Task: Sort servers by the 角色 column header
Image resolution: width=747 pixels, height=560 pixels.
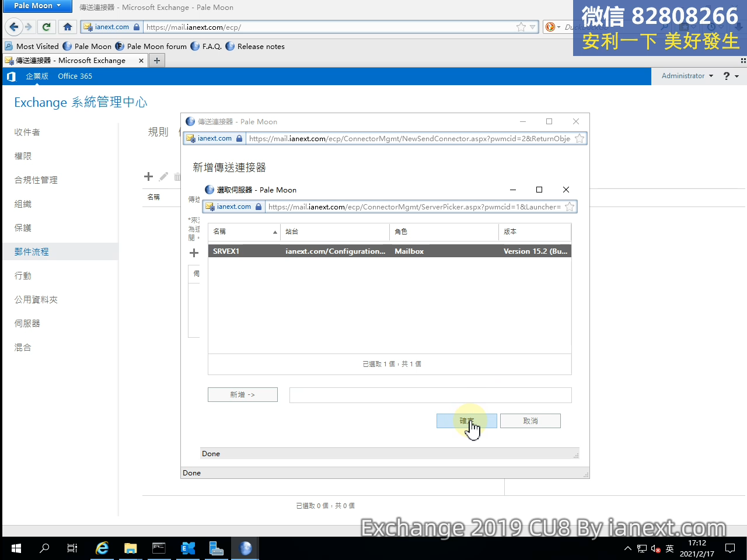Action: (444, 232)
